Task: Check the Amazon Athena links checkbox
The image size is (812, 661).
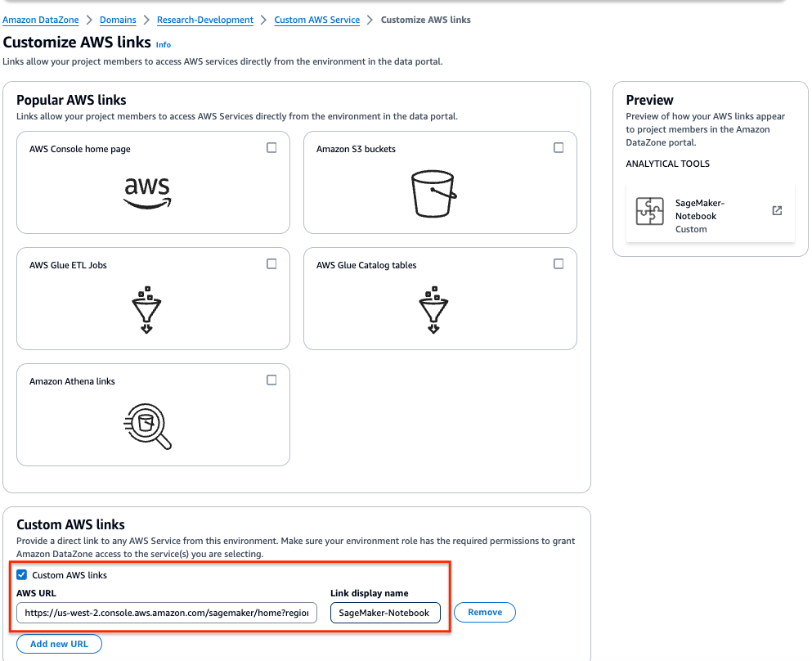Action: pyautogui.click(x=271, y=380)
